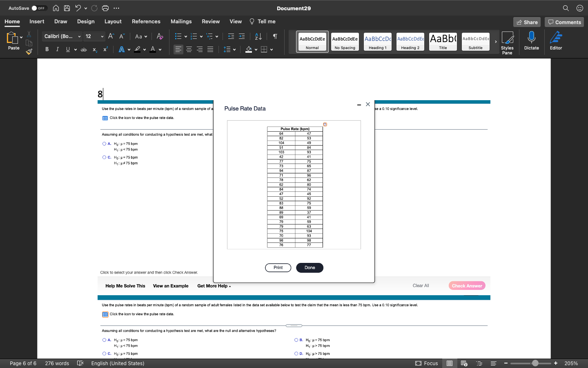The height and width of the screenshot is (368, 588).
Task: Select option B with μ > 75 bpm
Action: coord(296,340)
